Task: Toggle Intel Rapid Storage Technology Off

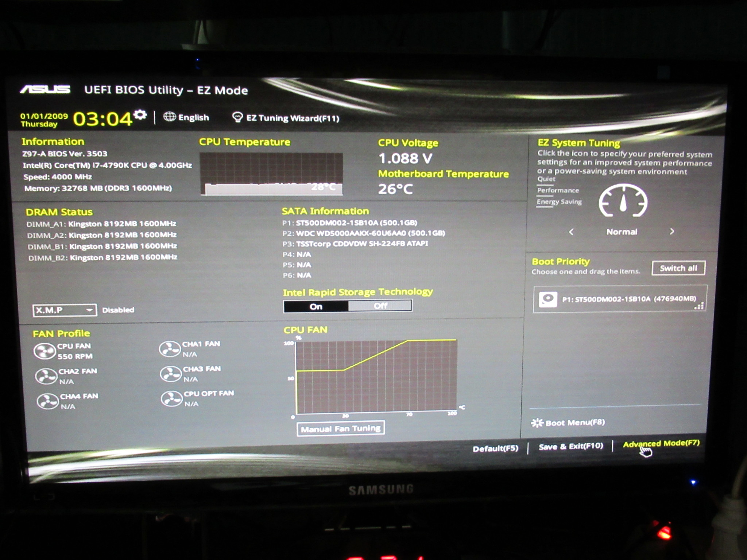Action: tap(379, 305)
